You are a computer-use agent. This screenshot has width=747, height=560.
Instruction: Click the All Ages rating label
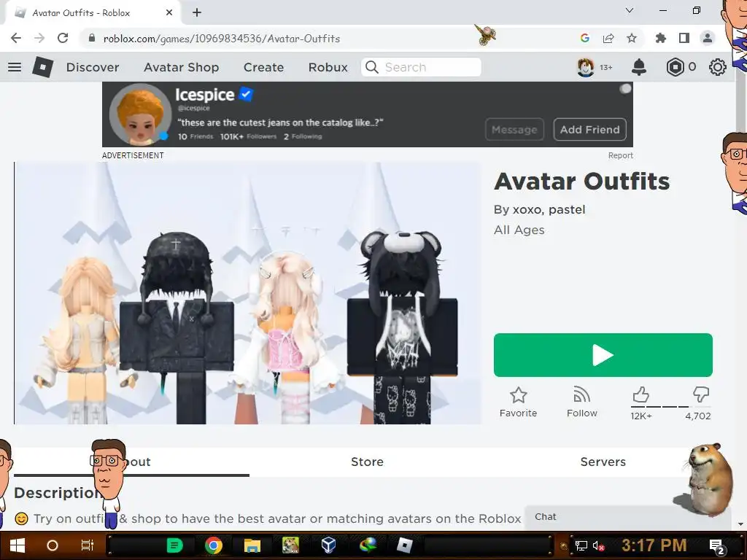pos(519,230)
